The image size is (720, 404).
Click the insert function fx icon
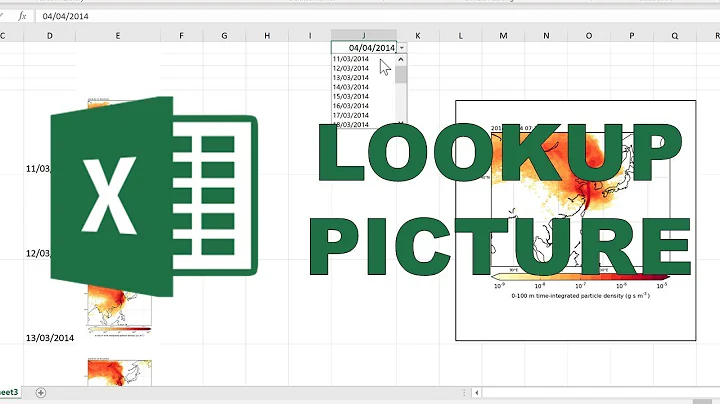click(x=22, y=16)
